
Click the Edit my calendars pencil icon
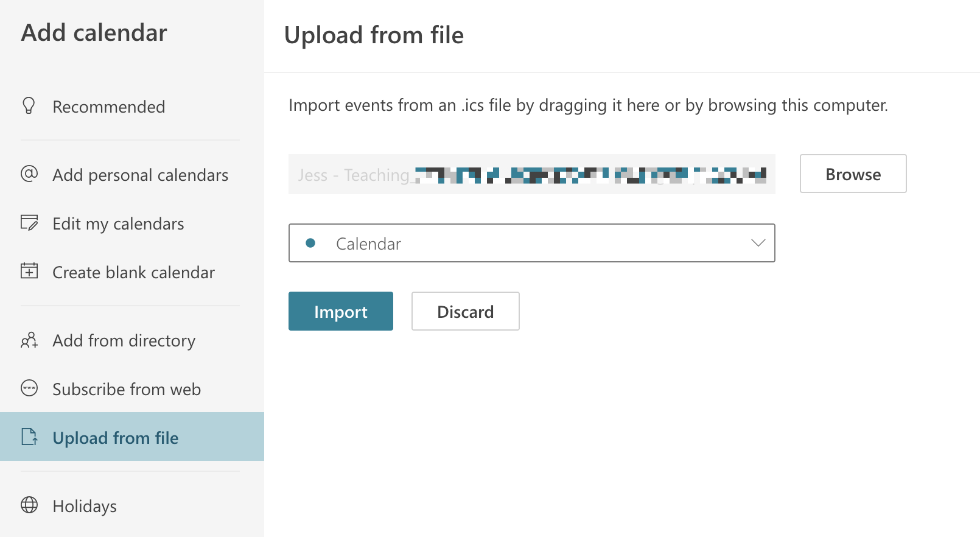pos(28,223)
